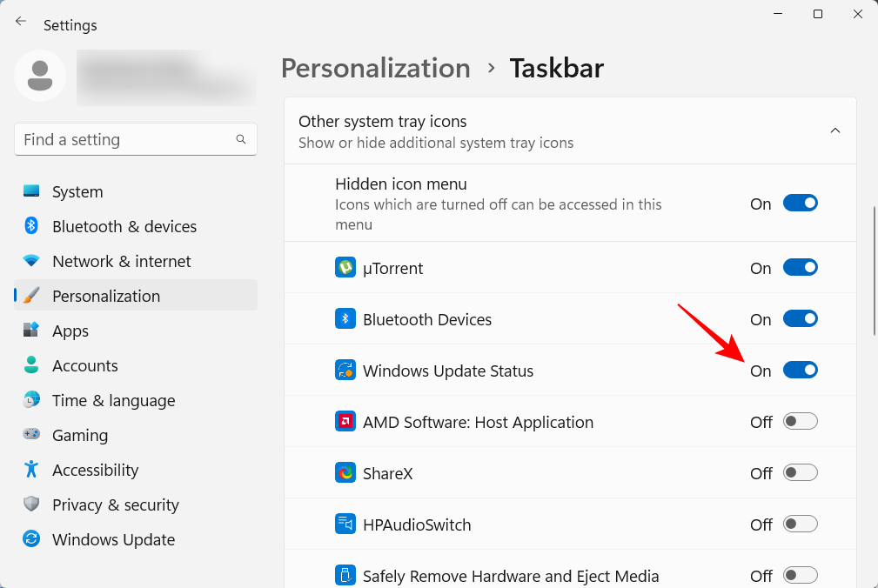The image size is (878, 588).
Task: Enable AMD Software: Host Application toggle
Action: (x=800, y=421)
